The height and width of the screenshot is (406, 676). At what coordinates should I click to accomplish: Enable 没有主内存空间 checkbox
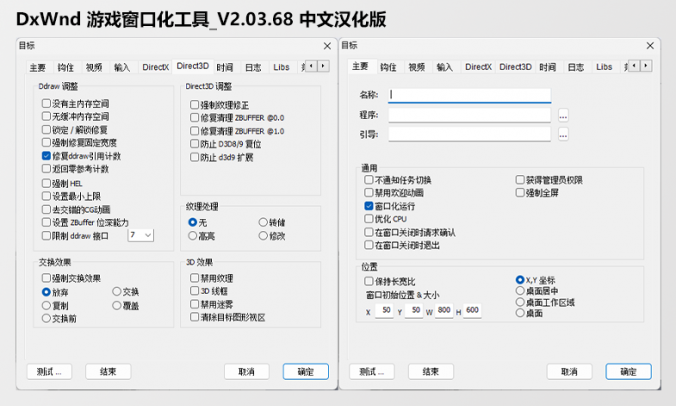pyautogui.click(x=46, y=103)
